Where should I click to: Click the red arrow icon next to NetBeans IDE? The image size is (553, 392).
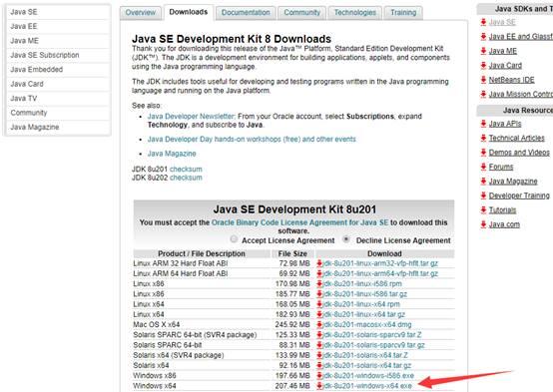click(483, 80)
